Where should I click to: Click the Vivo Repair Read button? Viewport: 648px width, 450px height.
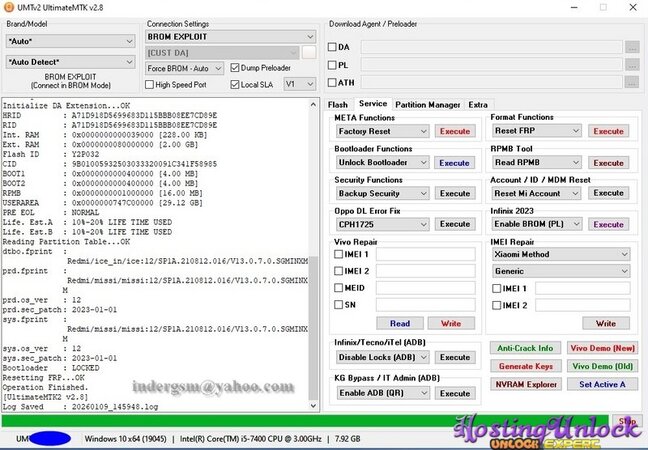point(400,323)
